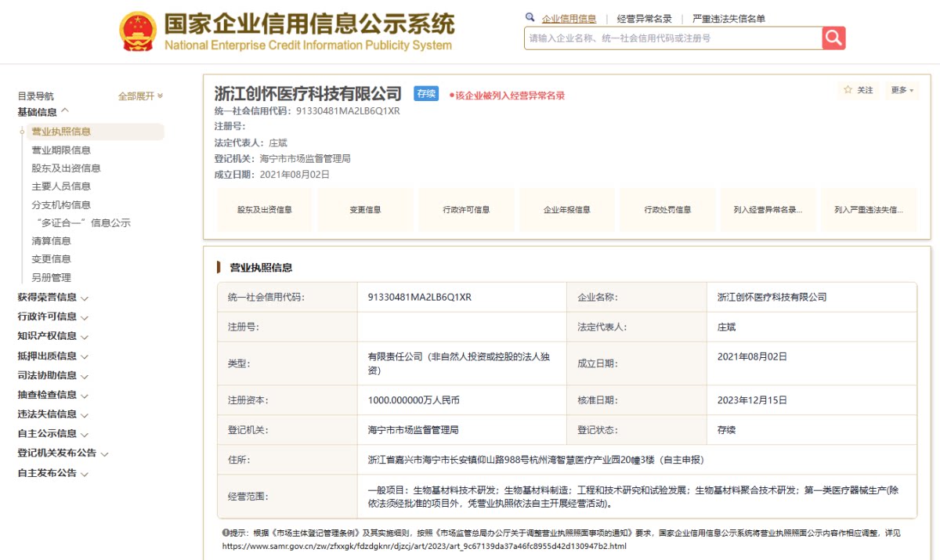The width and height of the screenshot is (940, 560).
Task: Click 1000.000000万人民币 registered capital value
Action: (x=414, y=400)
